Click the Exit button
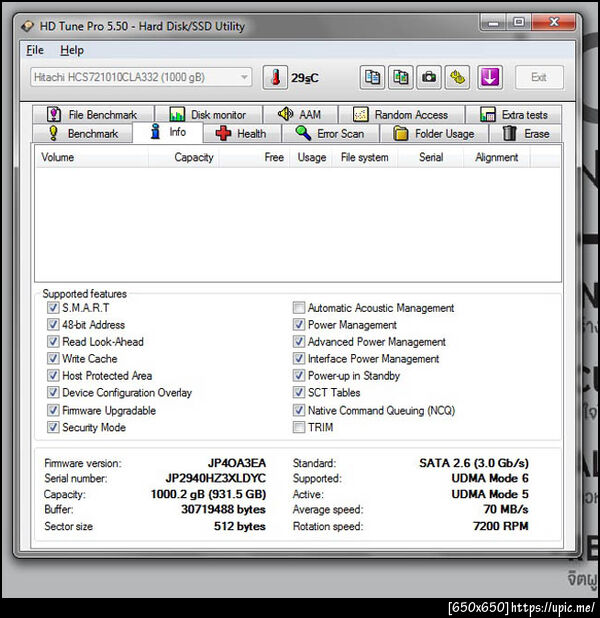Viewport: 600px width, 618px height. (x=539, y=77)
